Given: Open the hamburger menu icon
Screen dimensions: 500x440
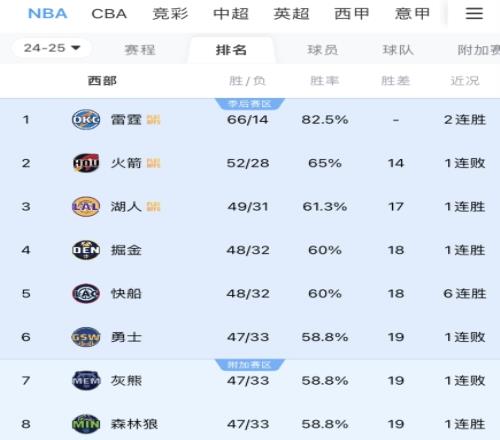Looking at the screenshot, I should pos(474,13).
